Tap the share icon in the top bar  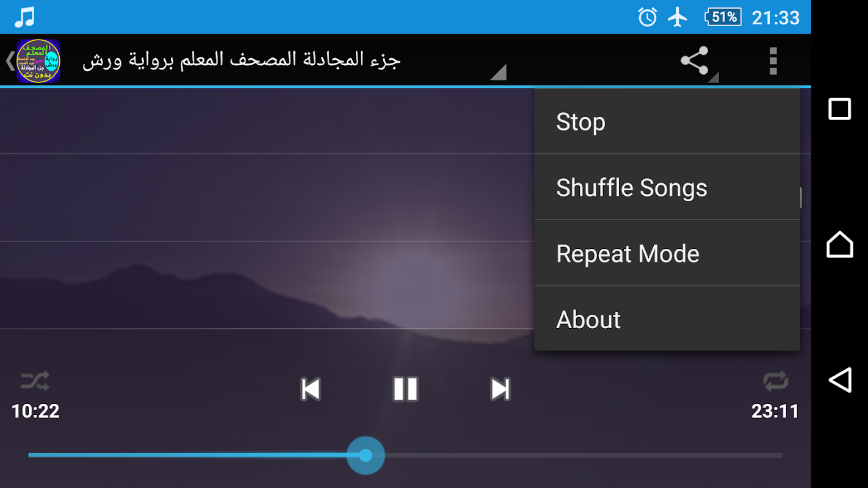pyautogui.click(x=694, y=60)
